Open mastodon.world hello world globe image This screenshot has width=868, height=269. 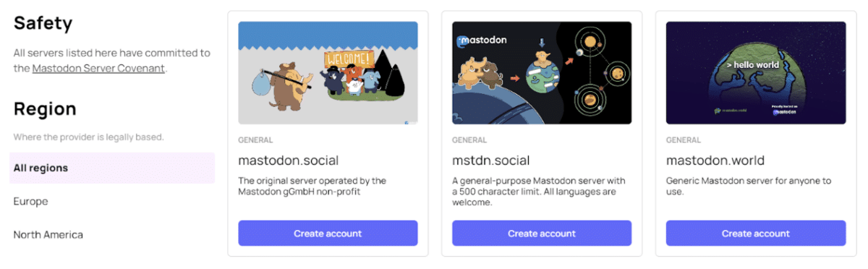(x=756, y=73)
